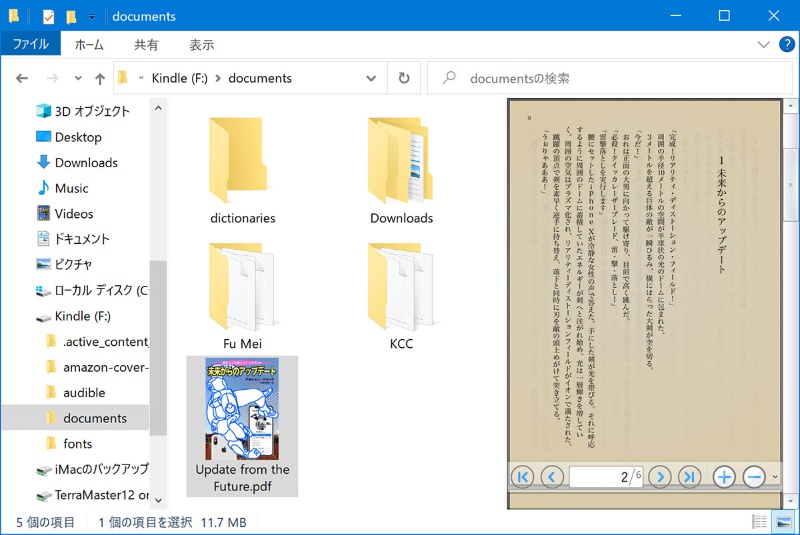
Task: Click the folder icon in the address bar
Action: (x=122, y=78)
